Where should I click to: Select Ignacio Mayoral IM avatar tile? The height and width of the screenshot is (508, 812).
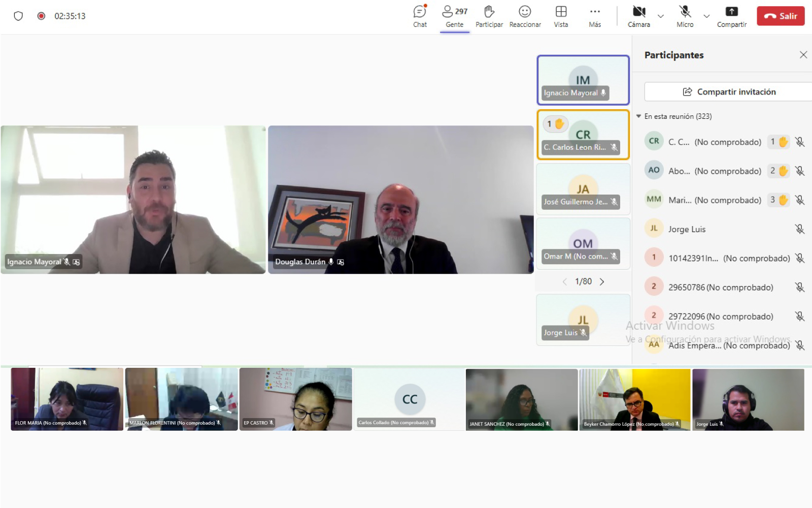point(583,80)
